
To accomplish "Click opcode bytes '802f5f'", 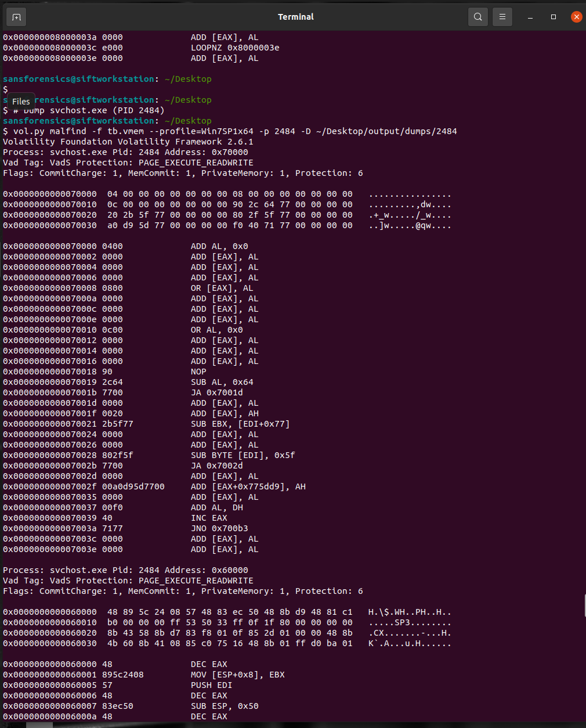I will click(118, 455).
